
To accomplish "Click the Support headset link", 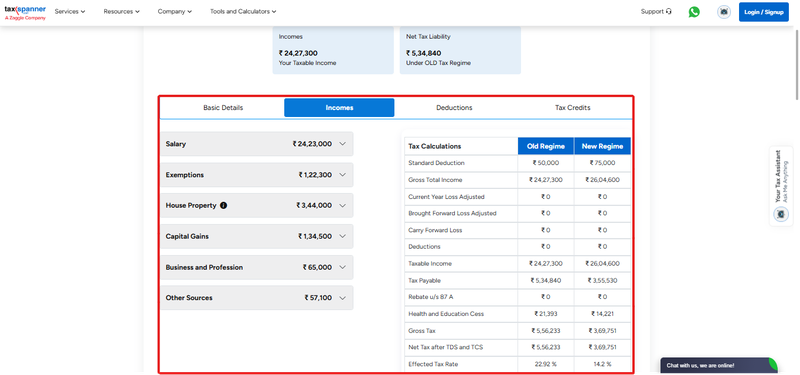I will click(x=656, y=11).
